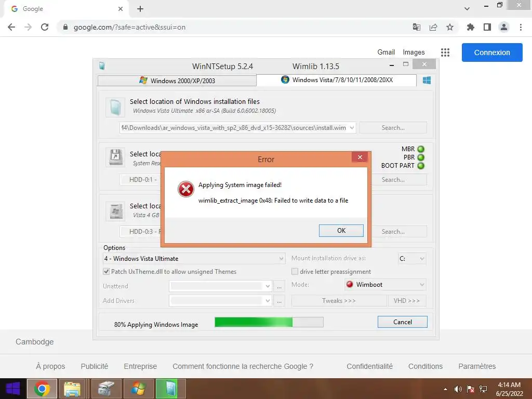This screenshot has width=532, height=399.
Task: Expand the Unattend dropdown
Action: pos(268,286)
